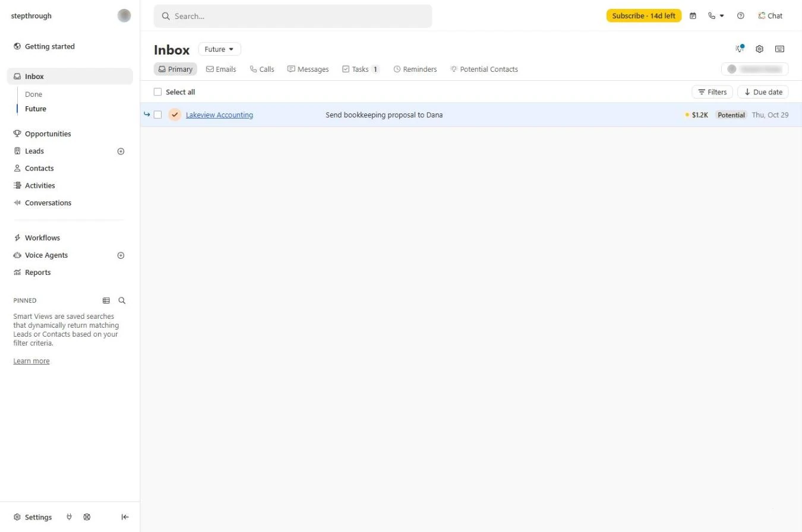Check the Lakeview Accounting row checkbox
802x532 pixels.
point(157,115)
